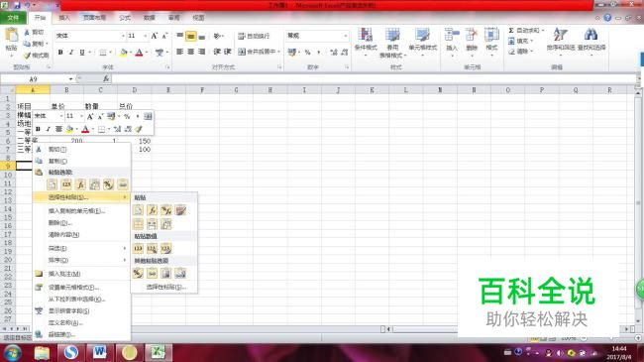Click the ribbon Cut (剪切) button

point(34,32)
